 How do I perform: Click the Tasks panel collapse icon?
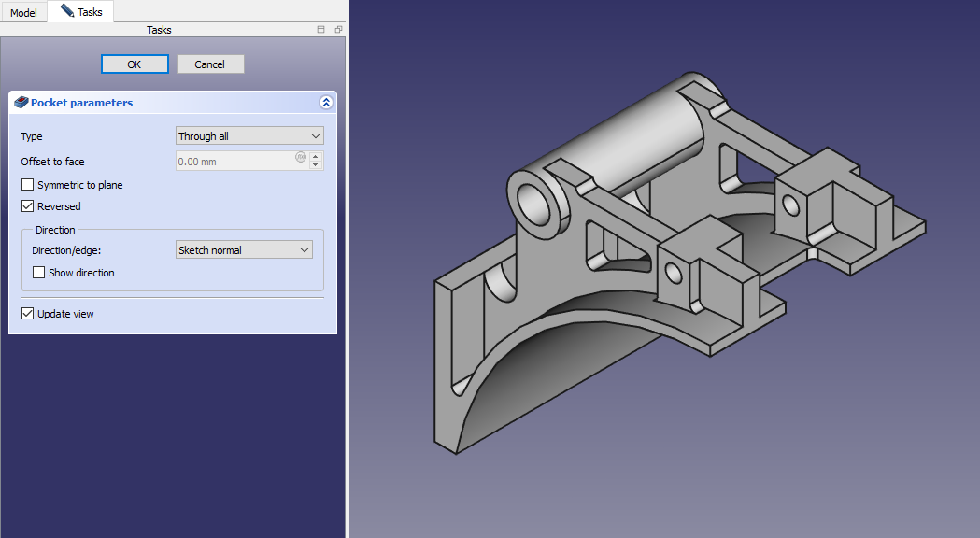321,30
